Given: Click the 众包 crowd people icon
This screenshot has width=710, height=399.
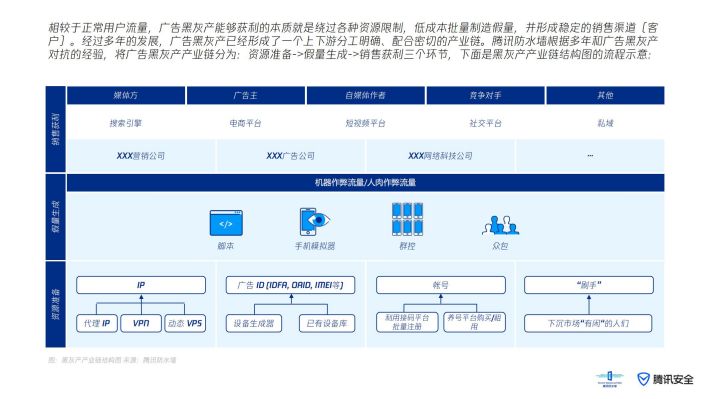Looking at the screenshot, I should [x=500, y=225].
